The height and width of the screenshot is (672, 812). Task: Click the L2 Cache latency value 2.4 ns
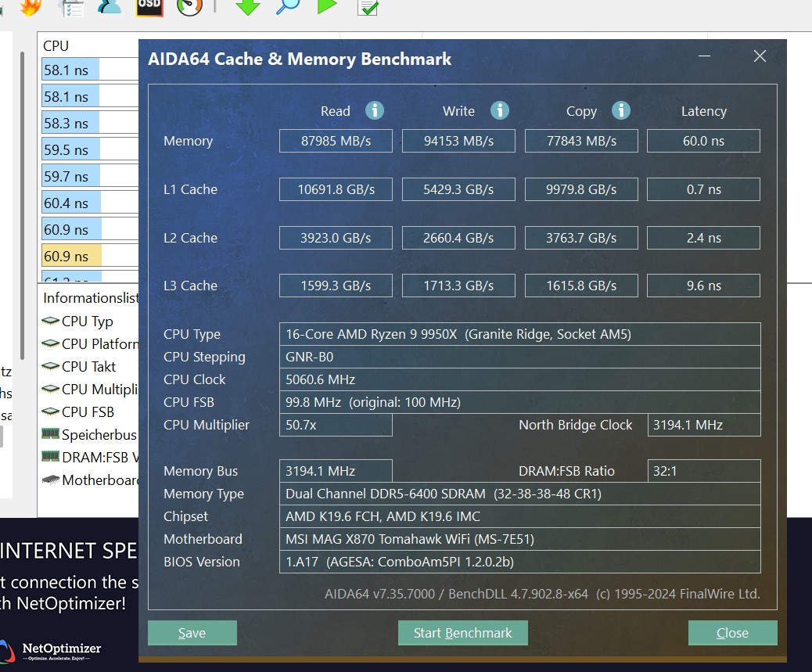(x=703, y=238)
